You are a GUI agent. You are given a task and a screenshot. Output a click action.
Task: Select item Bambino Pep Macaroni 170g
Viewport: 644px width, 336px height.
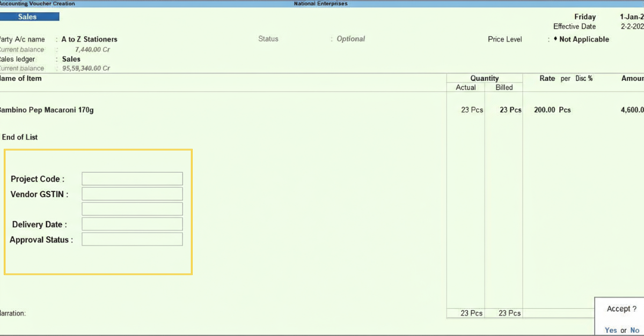point(47,110)
